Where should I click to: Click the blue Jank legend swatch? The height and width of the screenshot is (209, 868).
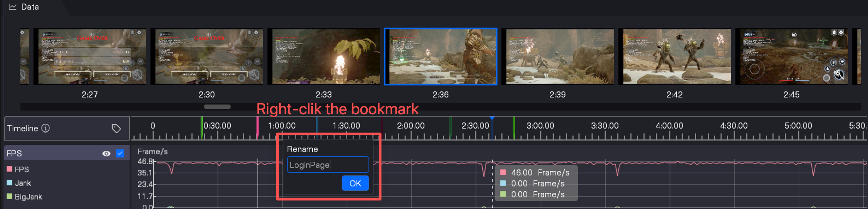click(x=9, y=183)
